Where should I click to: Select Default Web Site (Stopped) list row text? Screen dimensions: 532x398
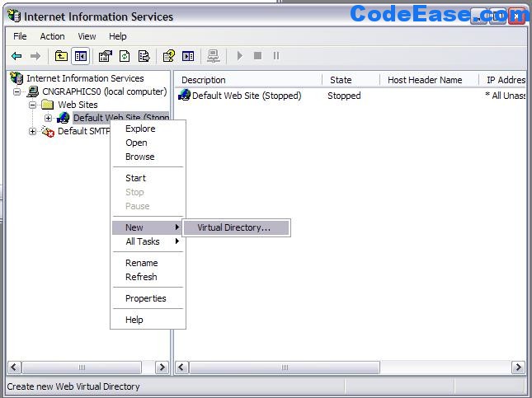(x=247, y=96)
